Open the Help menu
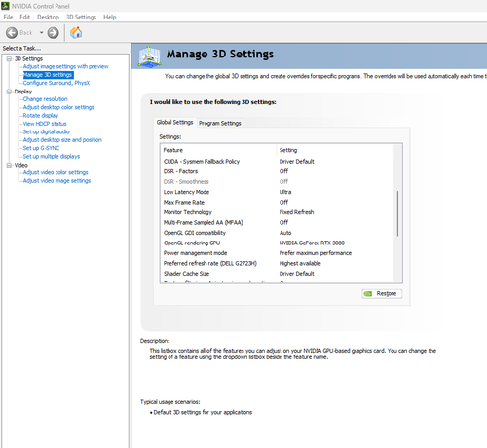The height and width of the screenshot is (448, 487). [x=110, y=17]
